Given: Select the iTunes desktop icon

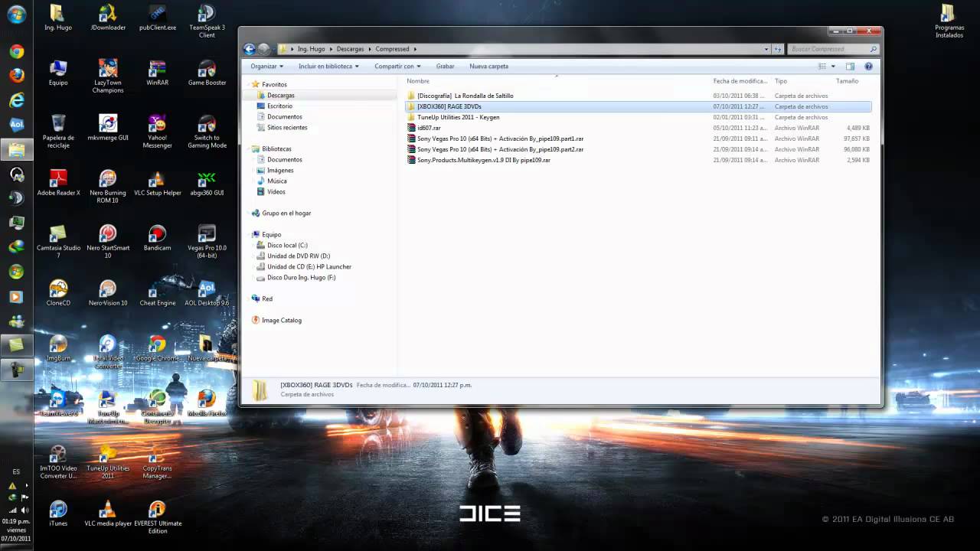Looking at the screenshot, I should point(58,513).
